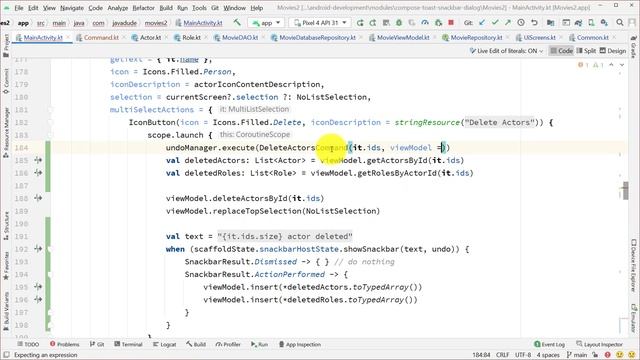
Task: Switch to the Common.kt editor tab
Action: (592, 38)
